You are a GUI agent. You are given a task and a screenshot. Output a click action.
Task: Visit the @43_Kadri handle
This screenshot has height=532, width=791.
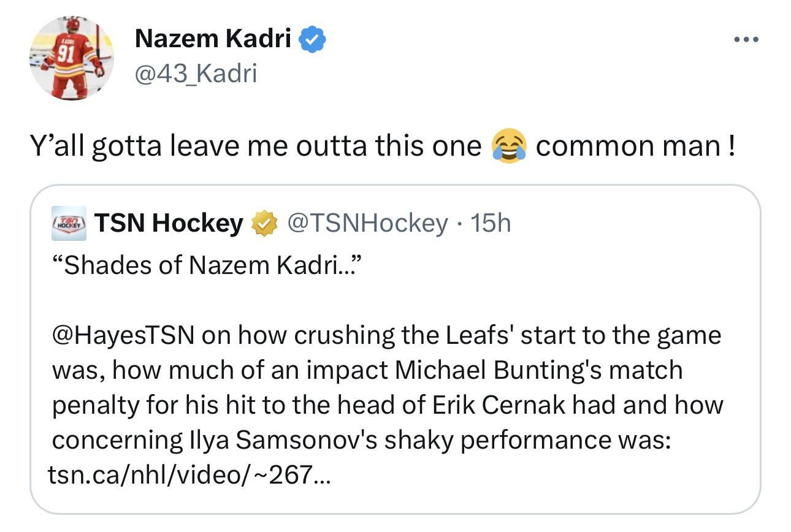196,74
